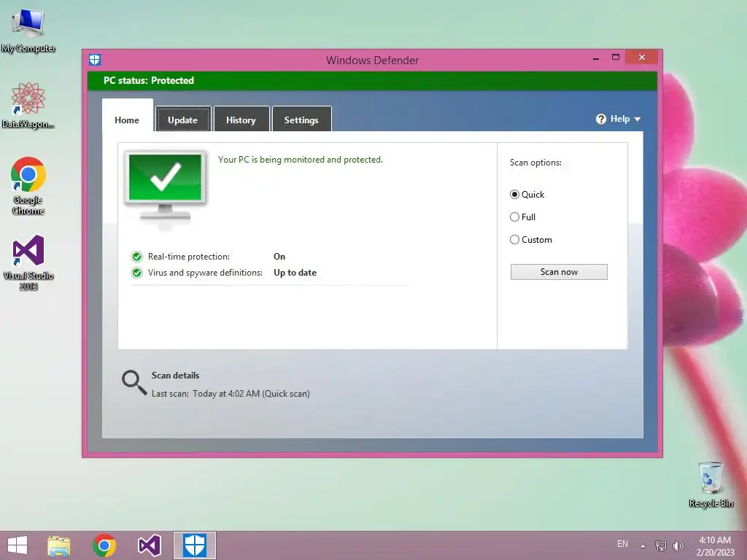Expand the Help dropdown arrow
The image size is (747, 560).
tap(638, 119)
